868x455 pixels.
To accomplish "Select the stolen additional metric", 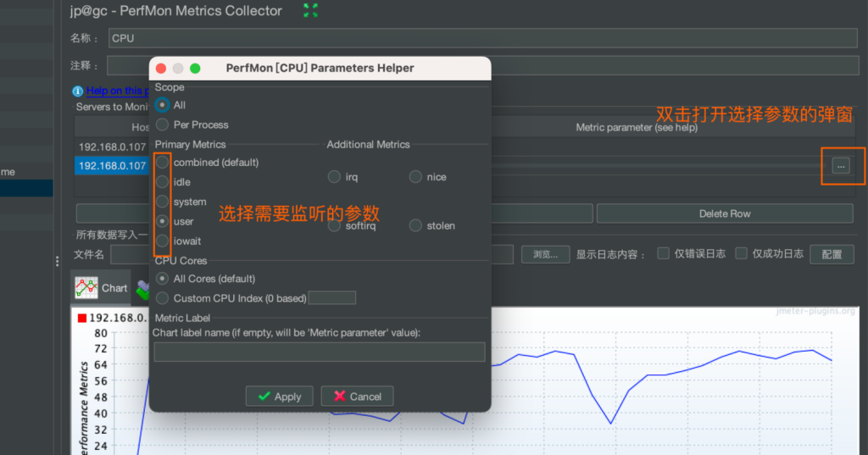I will pos(415,225).
